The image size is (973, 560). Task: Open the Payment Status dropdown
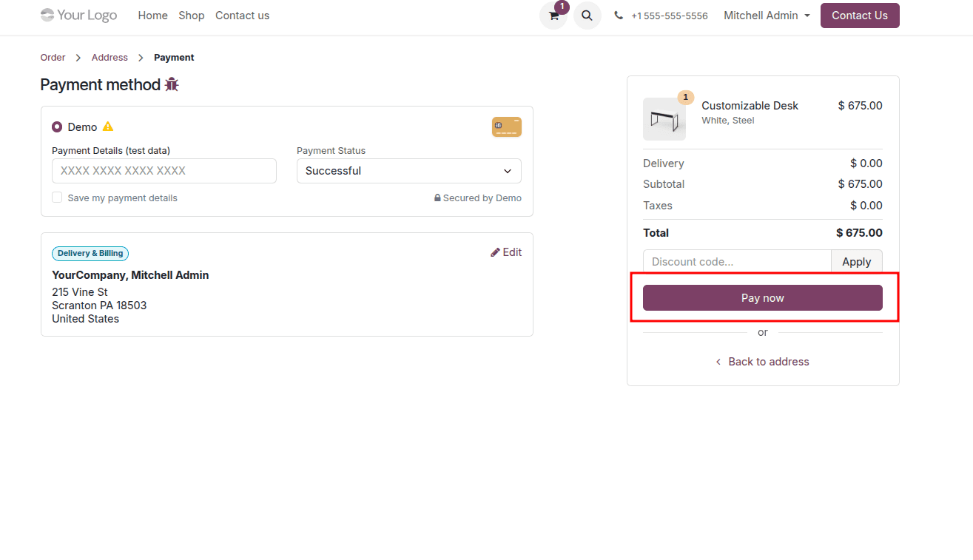(x=409, y=171)
